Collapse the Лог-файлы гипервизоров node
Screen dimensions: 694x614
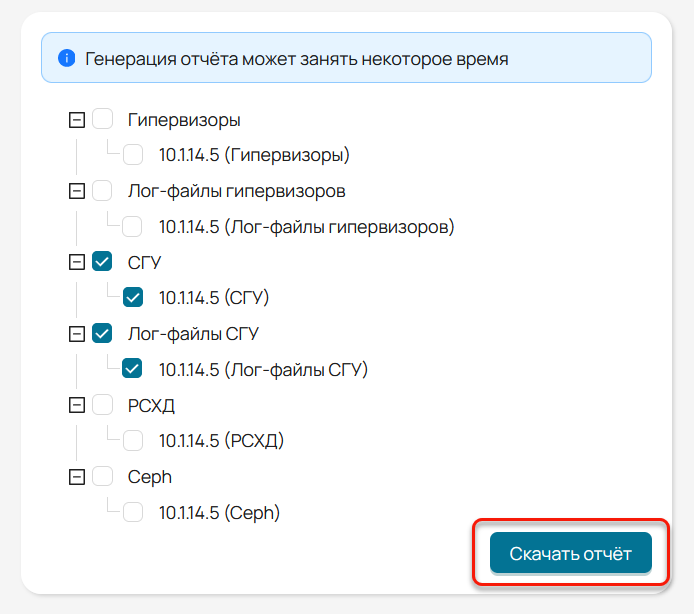[x=77, y=191]
